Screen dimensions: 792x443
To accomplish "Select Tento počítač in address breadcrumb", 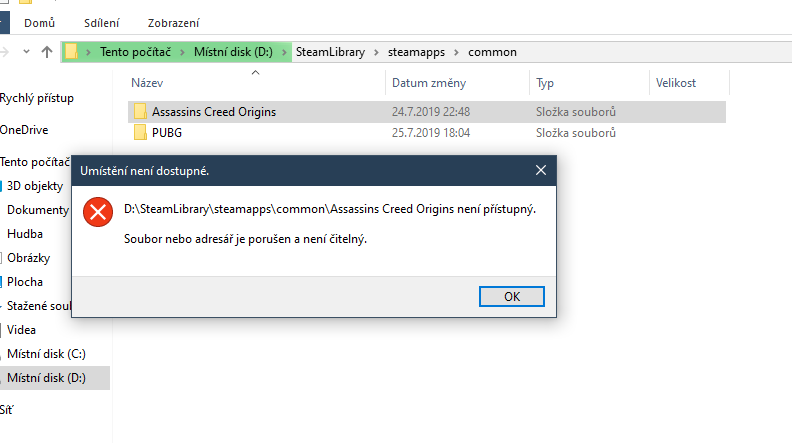I will point(135,52).
